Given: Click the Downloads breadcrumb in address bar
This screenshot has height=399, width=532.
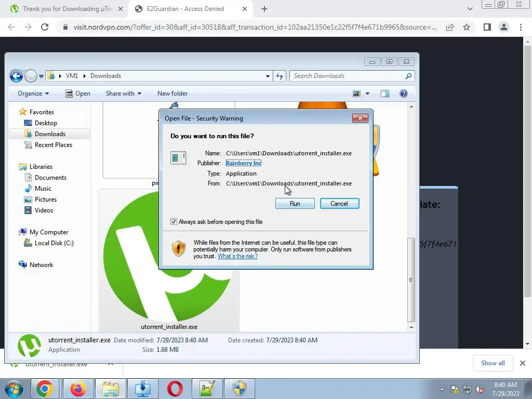Looking at the screenshot, I should [105, 76].
